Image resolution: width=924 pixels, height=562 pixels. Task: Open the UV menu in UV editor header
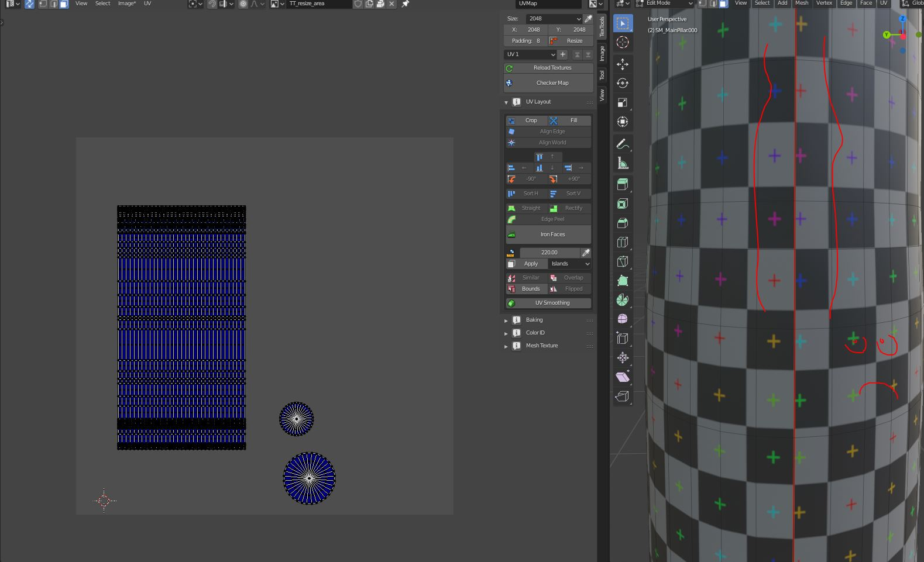[147, 4]
